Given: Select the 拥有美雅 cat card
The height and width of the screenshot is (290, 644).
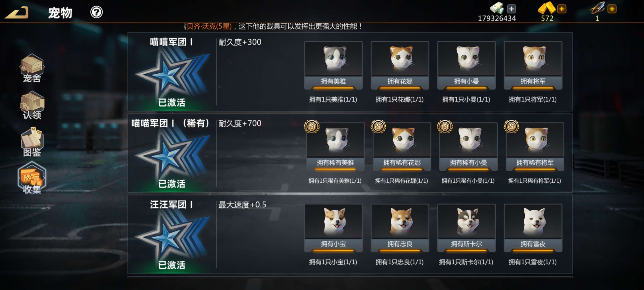Looking at the screenshot, I should point(333,66).
